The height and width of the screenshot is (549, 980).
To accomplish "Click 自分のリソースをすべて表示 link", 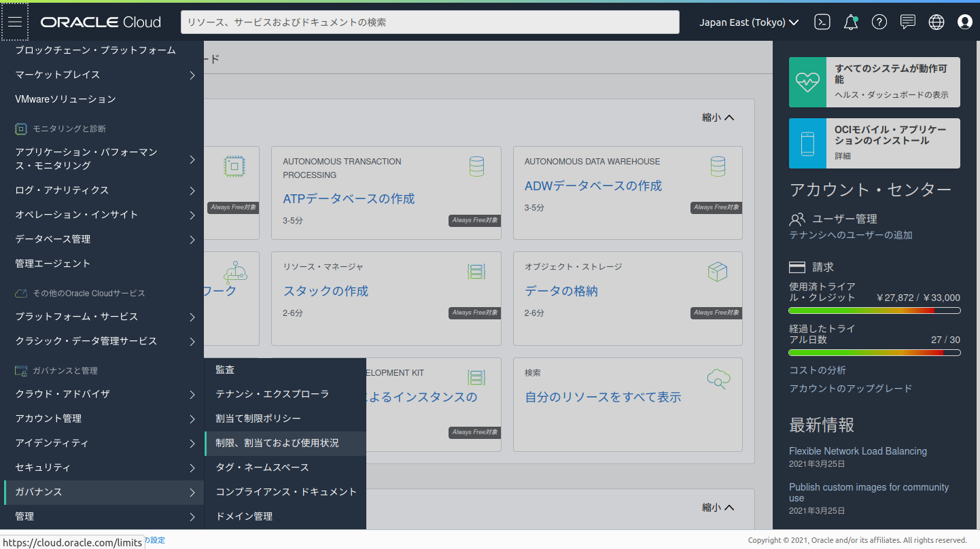I will (603, 397).
